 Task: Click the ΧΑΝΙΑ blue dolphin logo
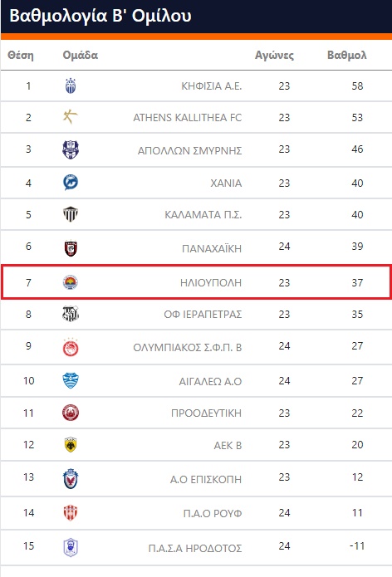pos(71,183)
